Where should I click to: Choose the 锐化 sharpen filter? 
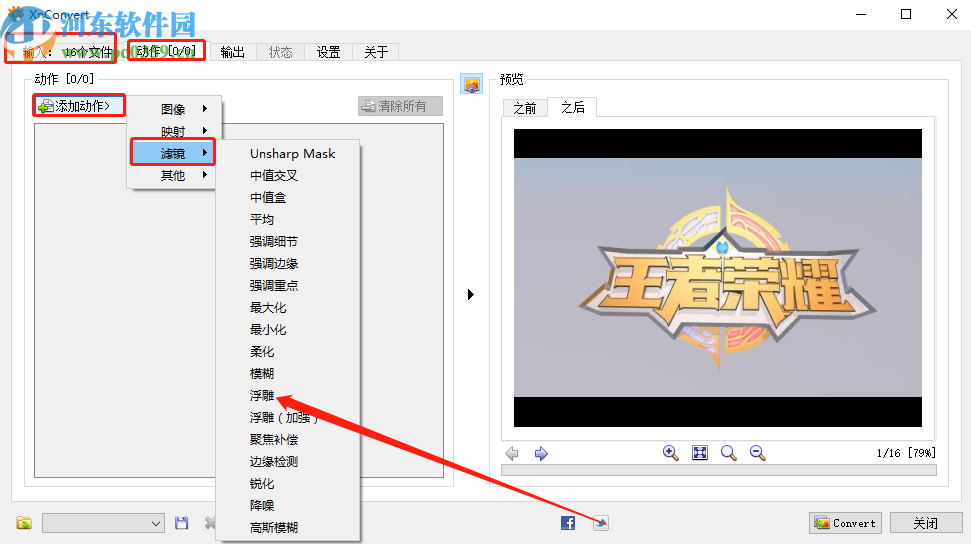261,483
